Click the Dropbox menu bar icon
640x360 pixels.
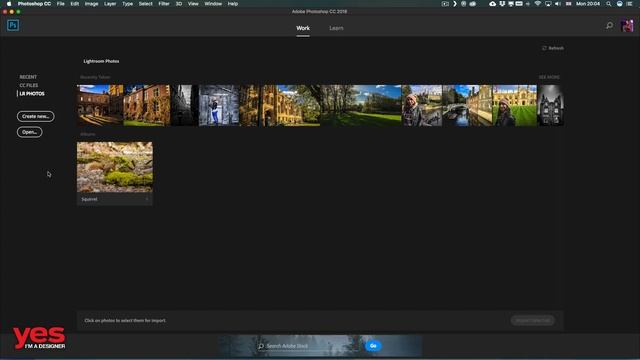point(502,4)
